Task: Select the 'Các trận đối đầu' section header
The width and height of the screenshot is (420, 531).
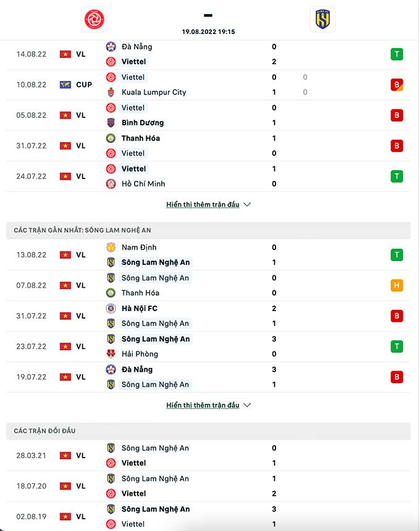Action: click(44, 431)
